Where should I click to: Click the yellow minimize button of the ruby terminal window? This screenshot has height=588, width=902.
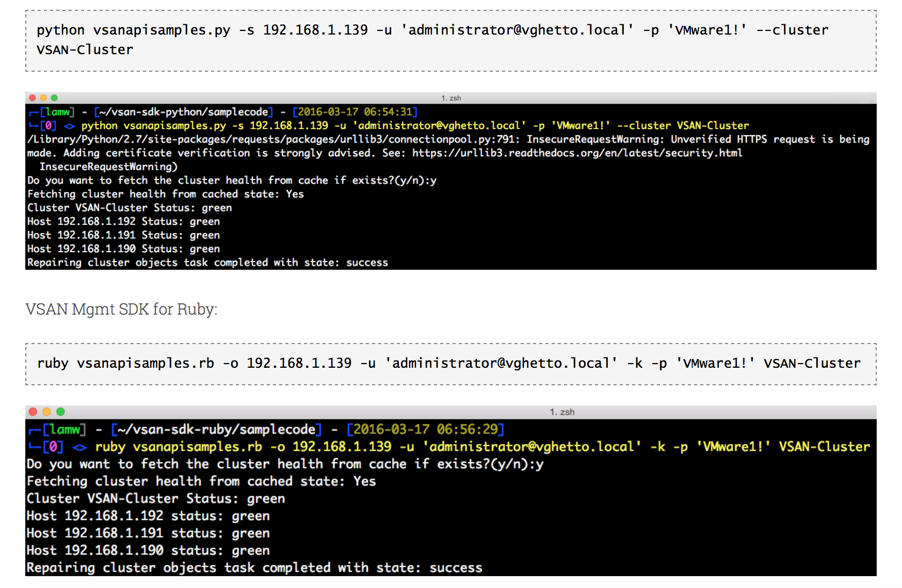coord(46,412)
